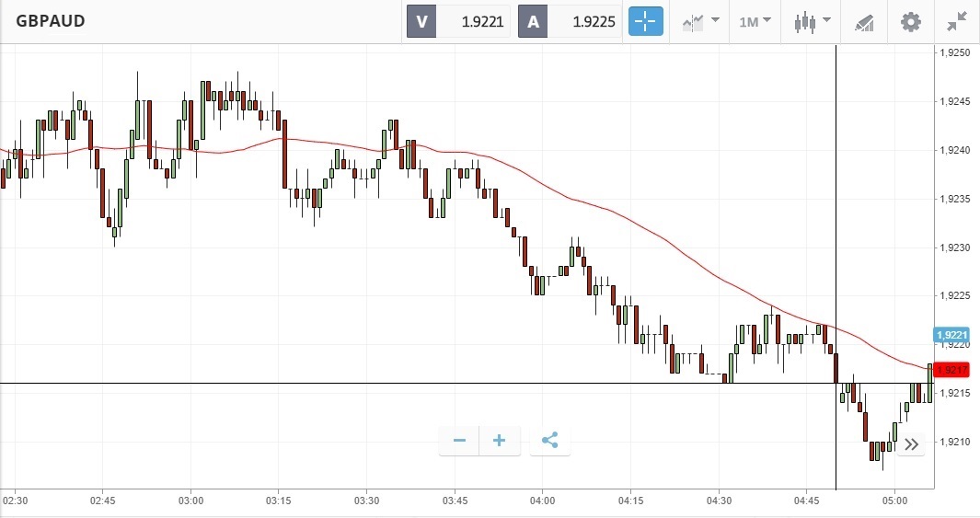Click the GBPAUD symbol title
This screenshot has height=518, width=980.
pos(50,20)
